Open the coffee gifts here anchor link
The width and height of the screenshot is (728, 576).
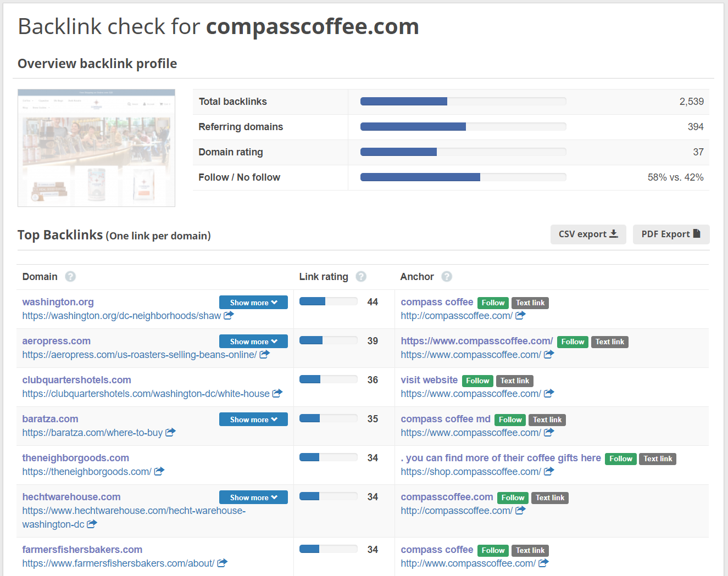[x=501, y=457]
